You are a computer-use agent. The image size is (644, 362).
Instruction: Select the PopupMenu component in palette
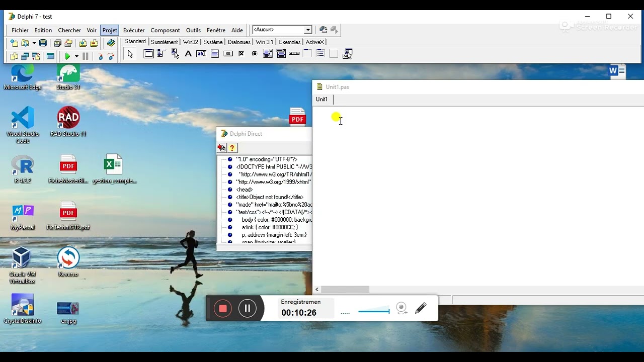coord(175,54)
